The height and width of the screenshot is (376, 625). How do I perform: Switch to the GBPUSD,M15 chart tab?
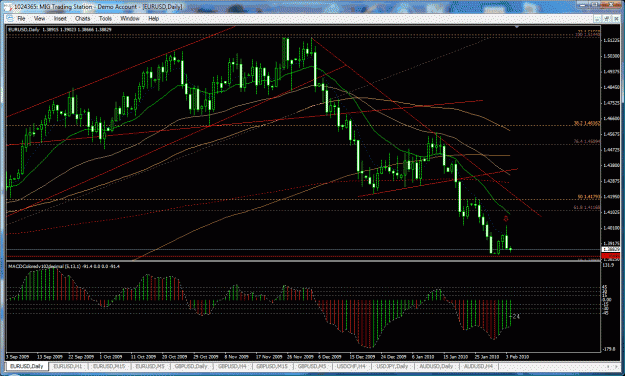pos(273,366)
